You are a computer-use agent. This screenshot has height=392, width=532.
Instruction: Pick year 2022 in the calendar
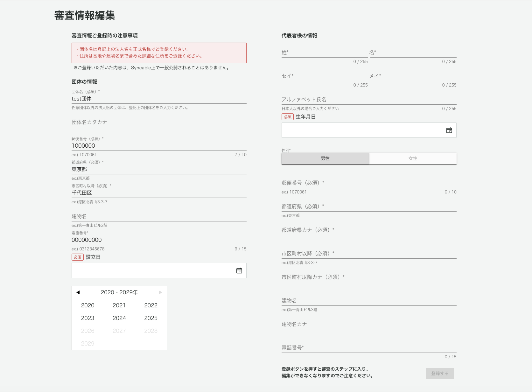151,305
